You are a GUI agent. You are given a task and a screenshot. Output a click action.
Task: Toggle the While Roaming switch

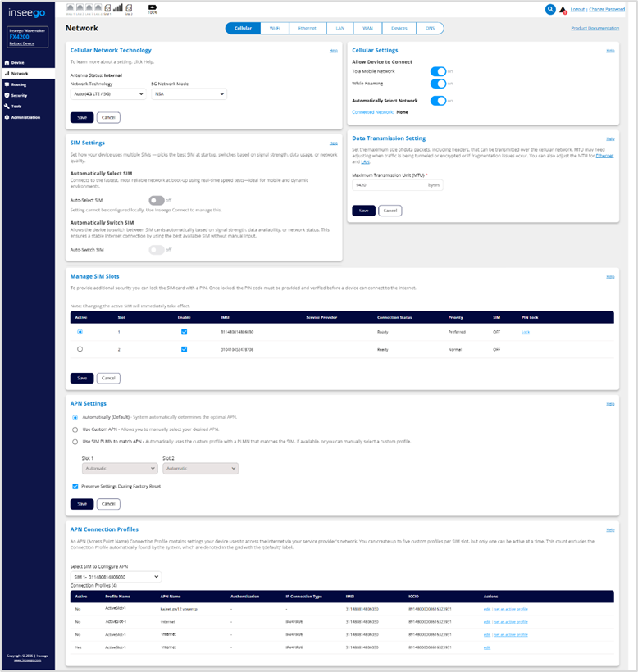click(x=438, y=84)
